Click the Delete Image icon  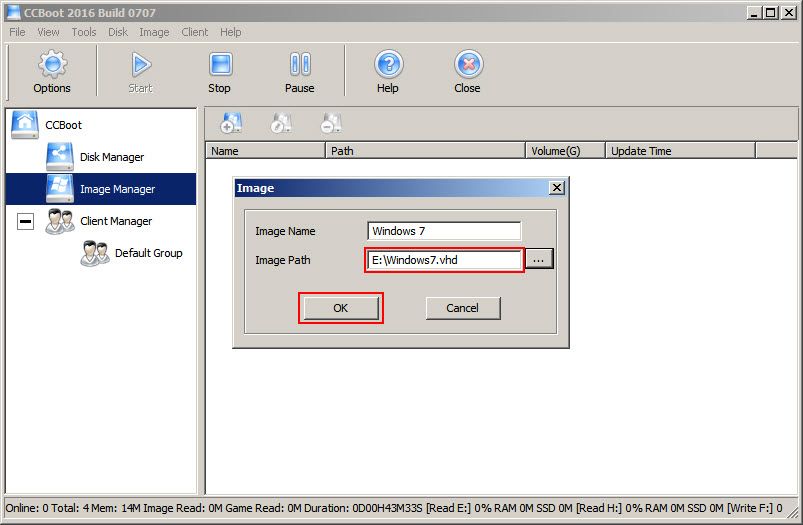point(331,123)
